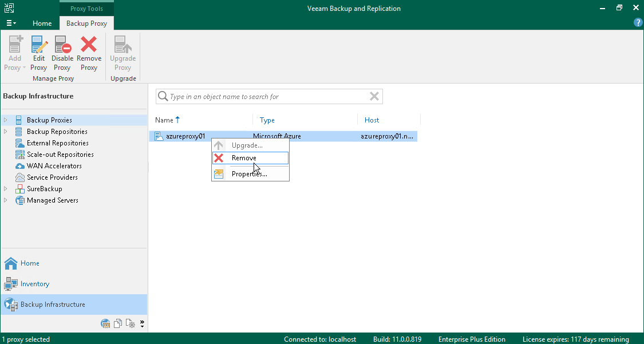Switch to the Inventory view
Screen dimensions: 644x344
[34, 283]
